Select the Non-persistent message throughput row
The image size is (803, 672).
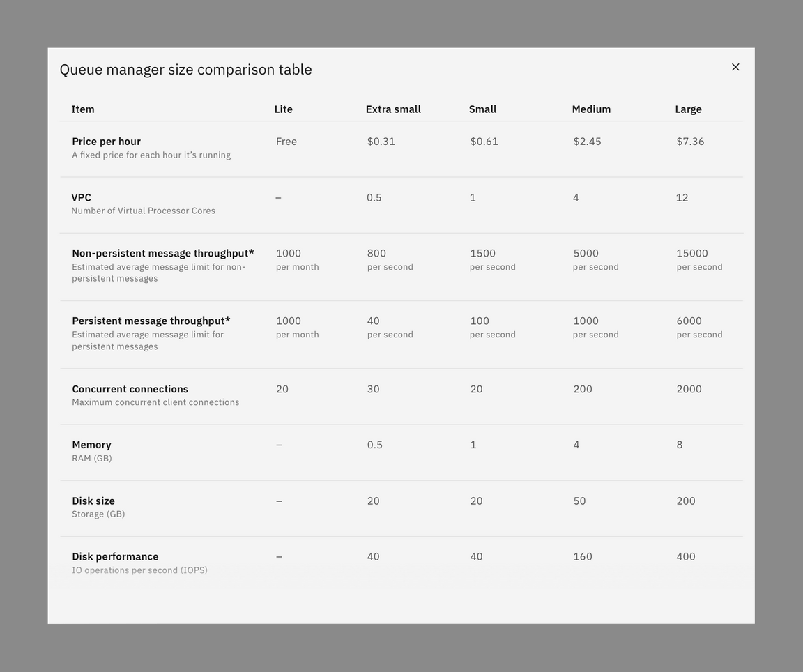pos(162,253)
